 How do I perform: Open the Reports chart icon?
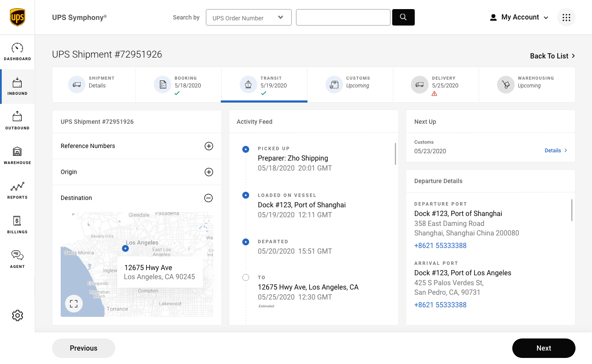(17, 186)
